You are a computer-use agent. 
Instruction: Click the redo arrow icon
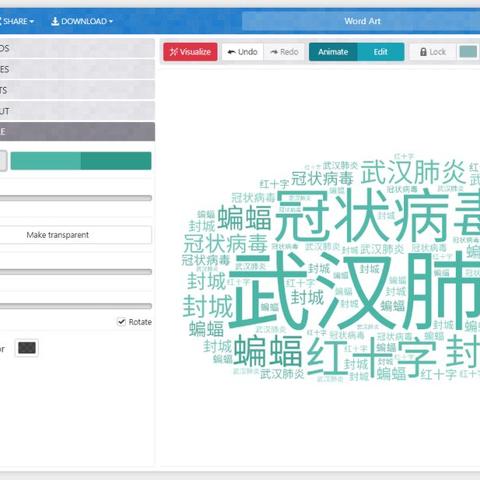point(274,52)
